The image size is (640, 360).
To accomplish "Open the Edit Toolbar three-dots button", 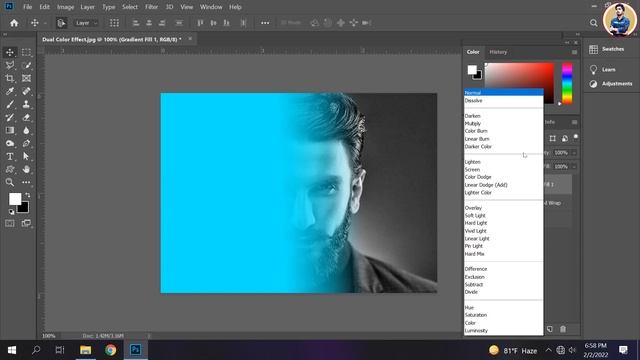I will point(26,182).
